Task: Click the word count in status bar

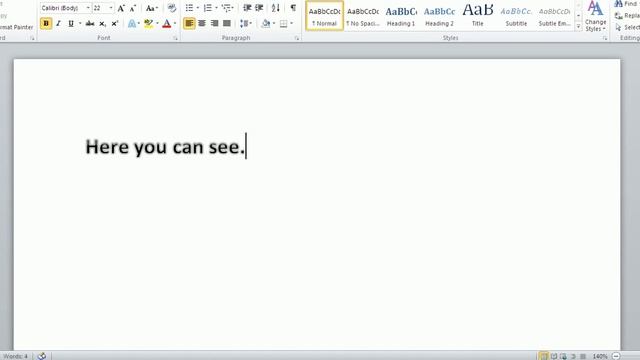Action: click(16, 356)
